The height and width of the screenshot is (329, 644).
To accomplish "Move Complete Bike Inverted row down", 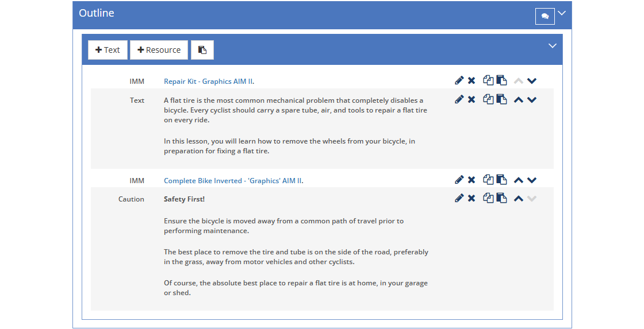I will click(x=532, y=180).
